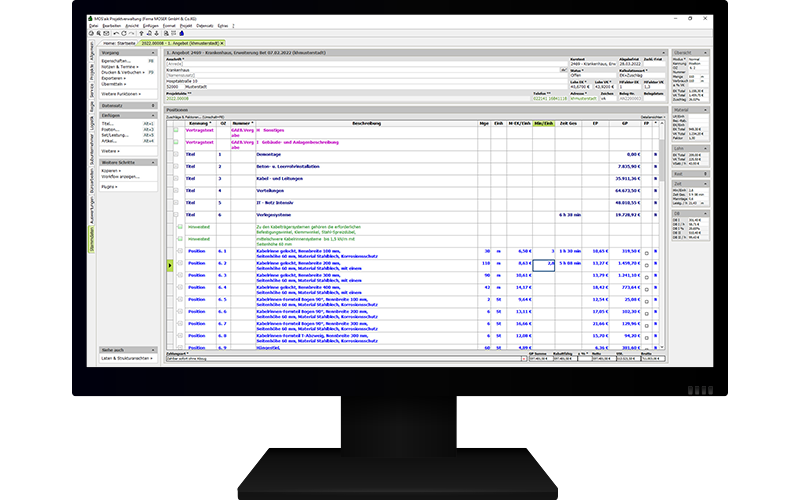Click Kopieren under Weitere Schritte
Screen dimensions: 800x500
point(111,170)
